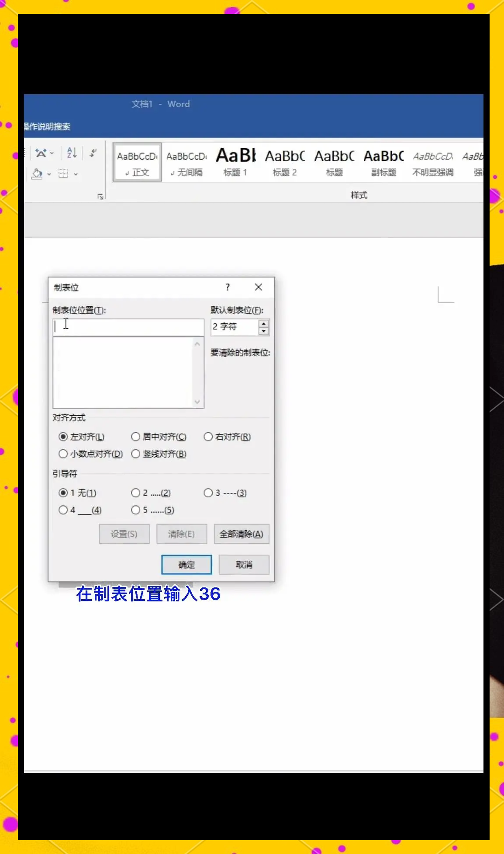
Task: Apply the Heading 1 (标题 1) style
Action: point(236,162)
